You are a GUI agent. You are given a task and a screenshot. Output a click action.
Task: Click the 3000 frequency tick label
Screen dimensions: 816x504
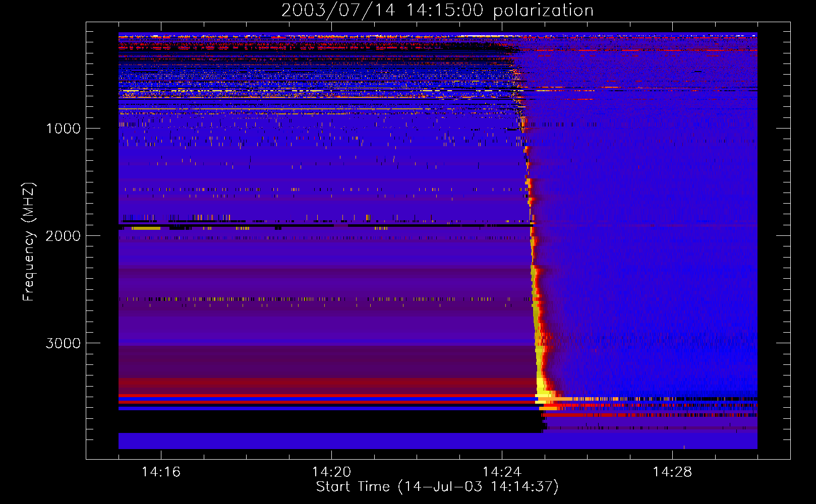click(x=63, y=343)
